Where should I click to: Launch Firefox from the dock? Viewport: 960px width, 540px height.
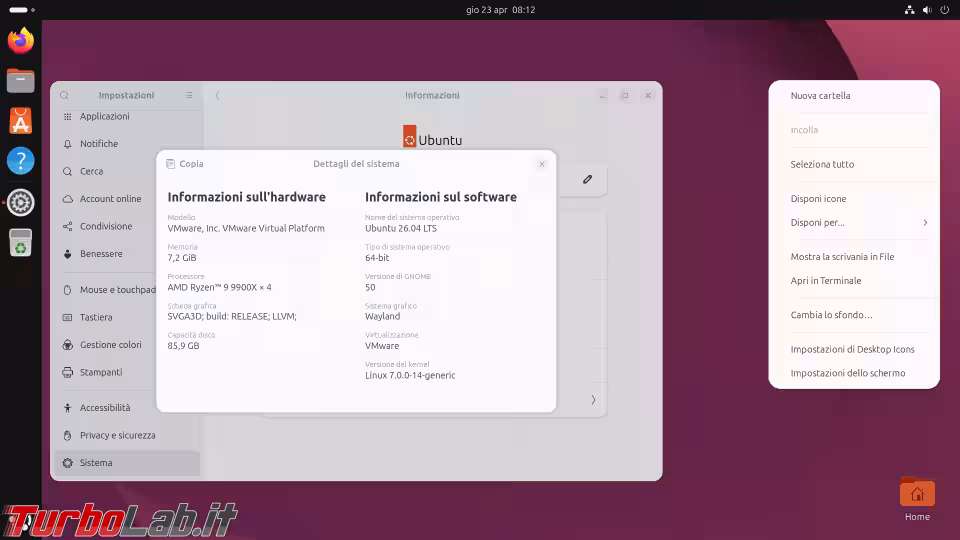(x=20, y=41)
